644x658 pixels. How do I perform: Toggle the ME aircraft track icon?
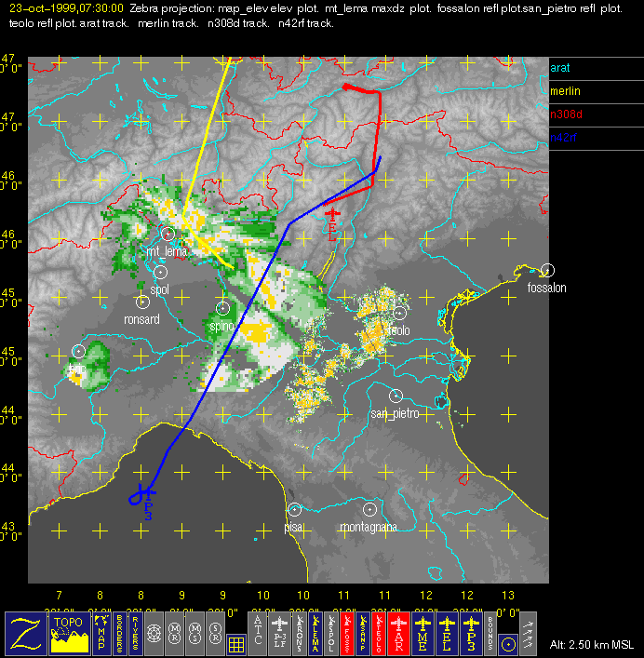tap(423, 633)
